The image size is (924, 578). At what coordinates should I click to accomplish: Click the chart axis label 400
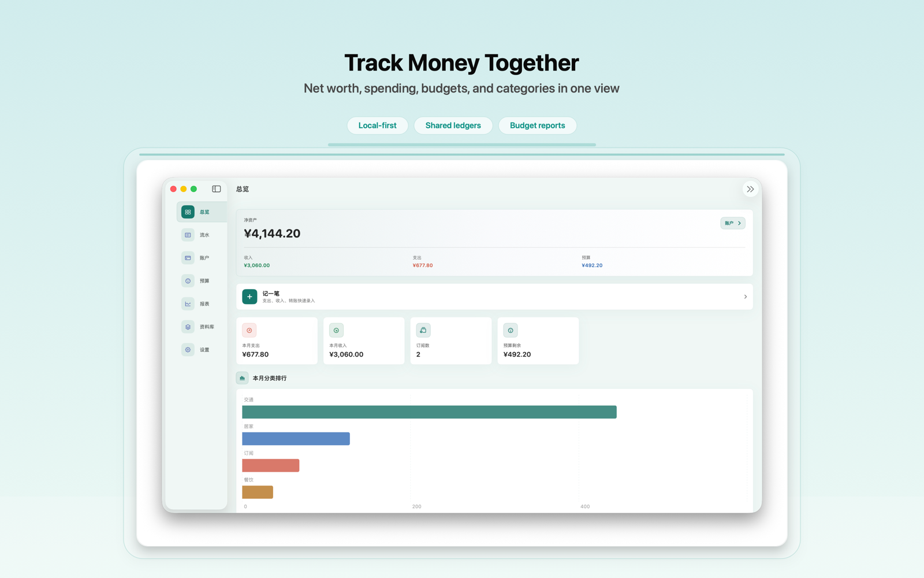[x=585, y=506]
